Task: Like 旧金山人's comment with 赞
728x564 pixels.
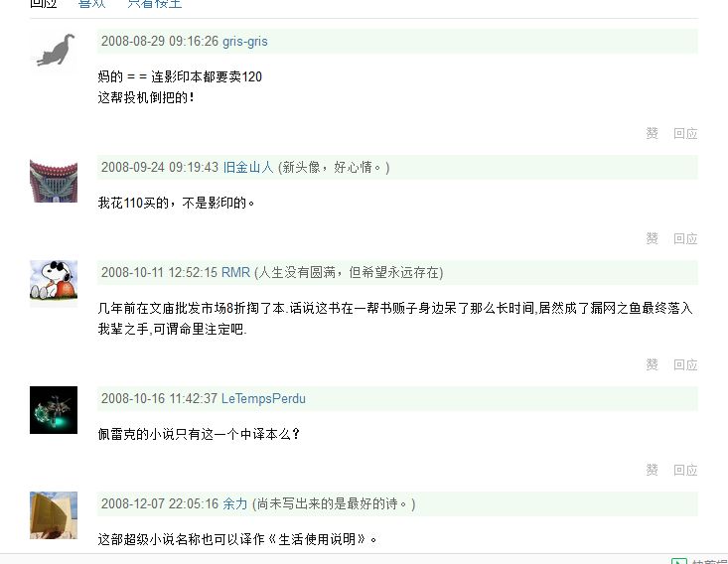Action: (x=652, y=238)
